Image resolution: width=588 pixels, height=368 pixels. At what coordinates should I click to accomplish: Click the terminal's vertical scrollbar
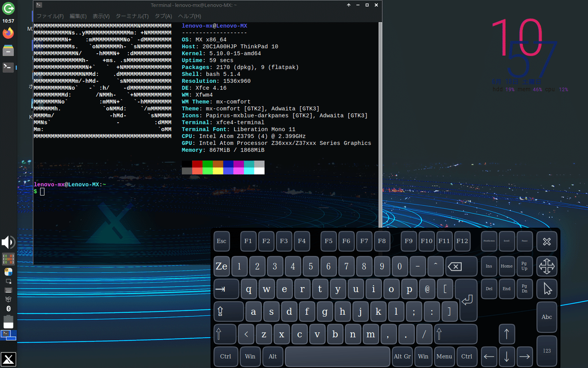coord(380,124)
